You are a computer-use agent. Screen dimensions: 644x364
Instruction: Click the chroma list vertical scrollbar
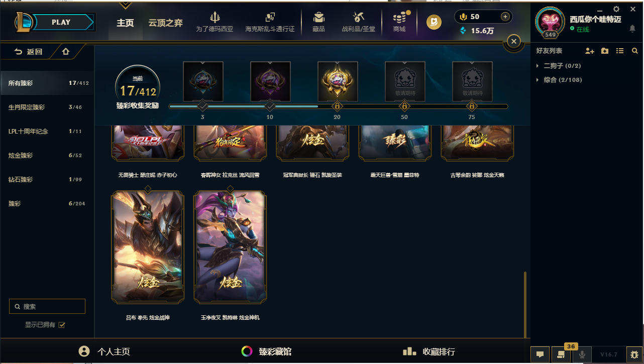525,305
